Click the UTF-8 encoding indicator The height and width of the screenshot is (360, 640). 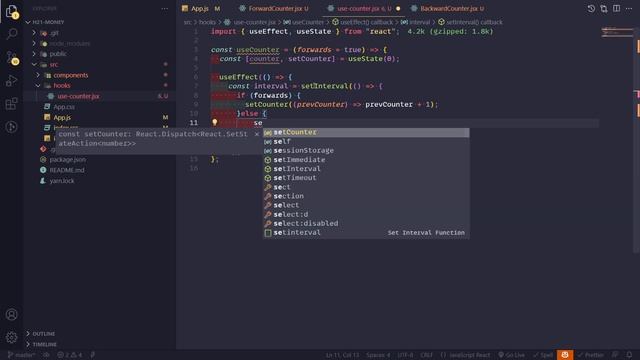click(405, 355)
